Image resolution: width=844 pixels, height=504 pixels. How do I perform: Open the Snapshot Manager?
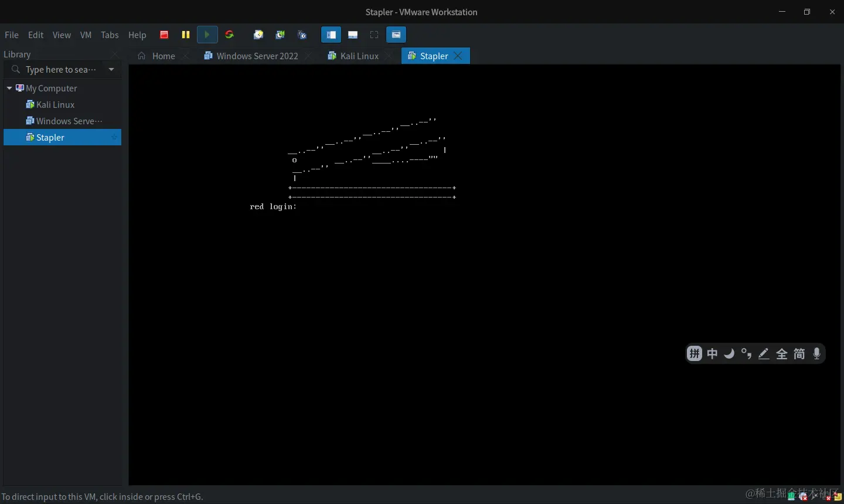[302, 35]
